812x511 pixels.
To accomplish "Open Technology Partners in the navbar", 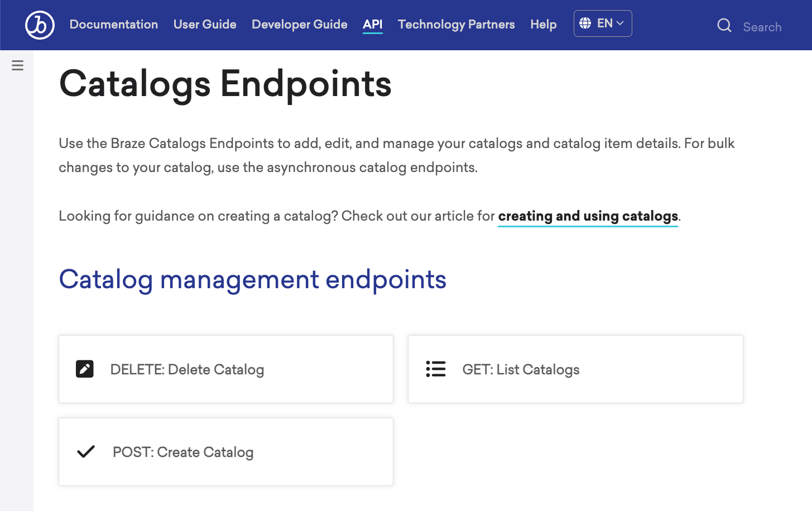I will pos(456,25).
